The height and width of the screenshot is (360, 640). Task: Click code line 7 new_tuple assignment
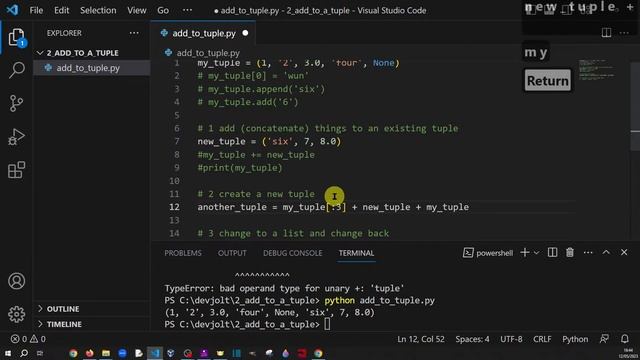coord(269,141)
